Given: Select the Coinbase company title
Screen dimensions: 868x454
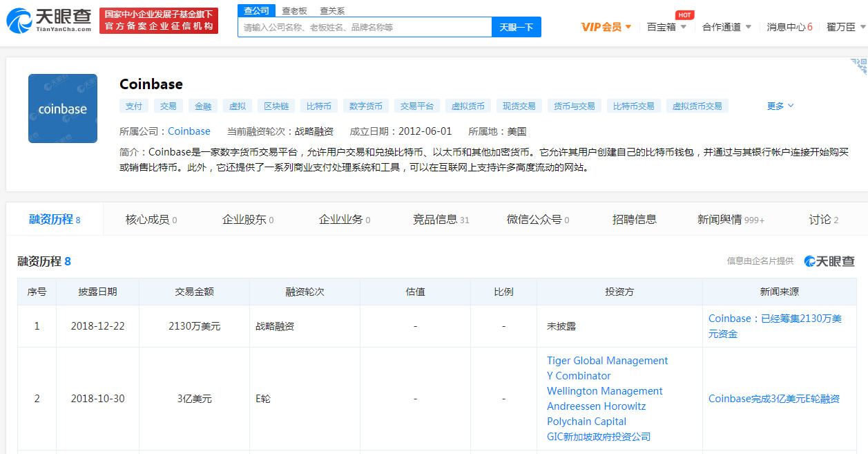Looking at the screenshot, I should (x=151, y=84).
